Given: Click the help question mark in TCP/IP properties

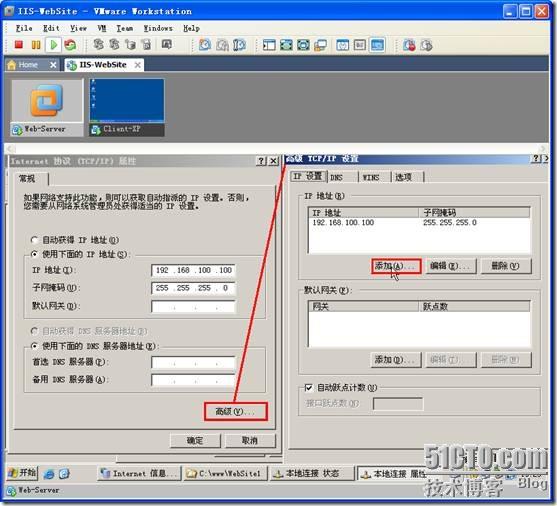Looking at the screenshot, I should point(261,161).
